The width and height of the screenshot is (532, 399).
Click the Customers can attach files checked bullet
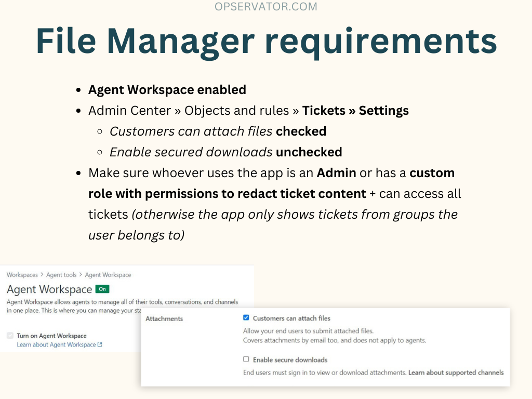[218, 131]
